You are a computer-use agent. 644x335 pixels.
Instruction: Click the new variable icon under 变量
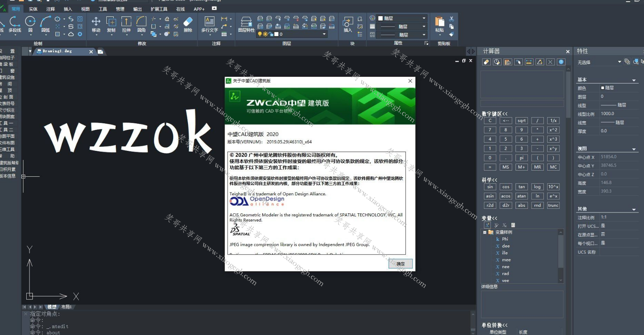[487, 225]
